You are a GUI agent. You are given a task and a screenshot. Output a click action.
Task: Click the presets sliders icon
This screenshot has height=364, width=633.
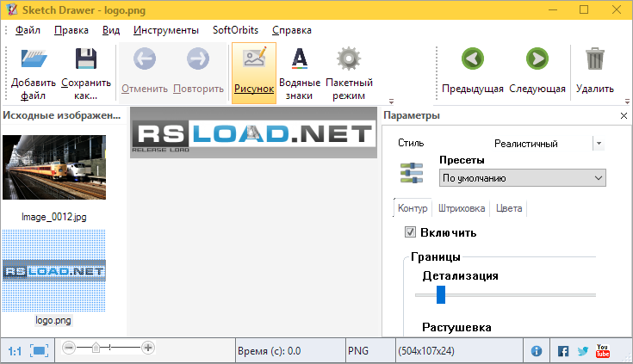click(x=412, y=173)
